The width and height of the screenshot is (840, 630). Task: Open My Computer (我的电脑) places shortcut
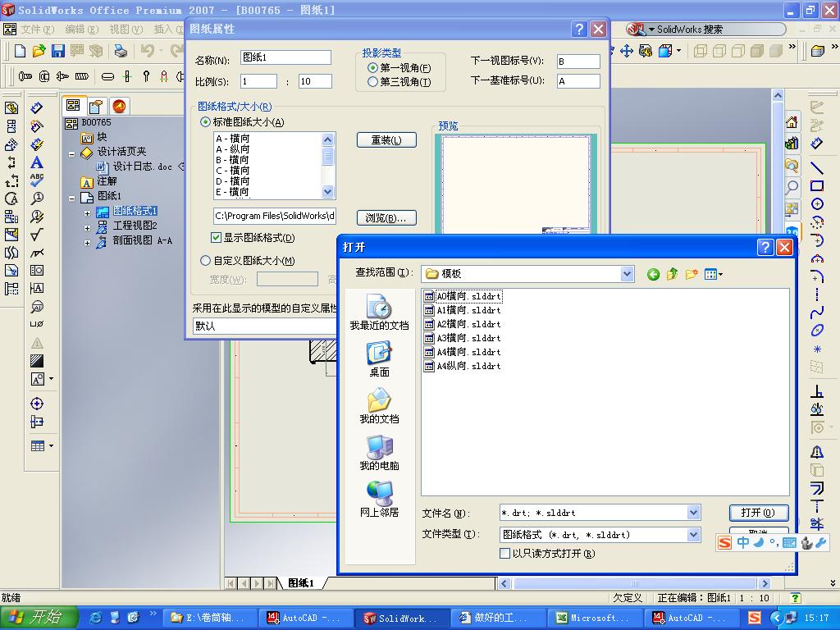[379, 453]
